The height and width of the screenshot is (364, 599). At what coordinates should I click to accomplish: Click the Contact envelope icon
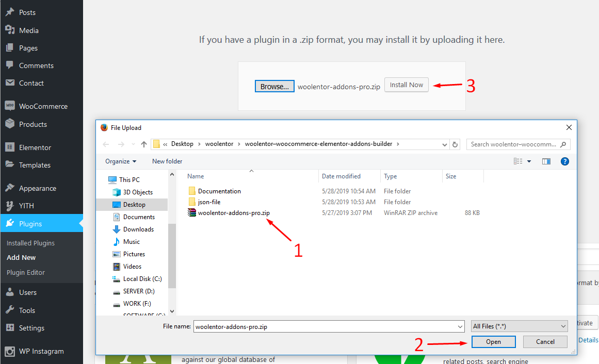[x=10, y=83]
